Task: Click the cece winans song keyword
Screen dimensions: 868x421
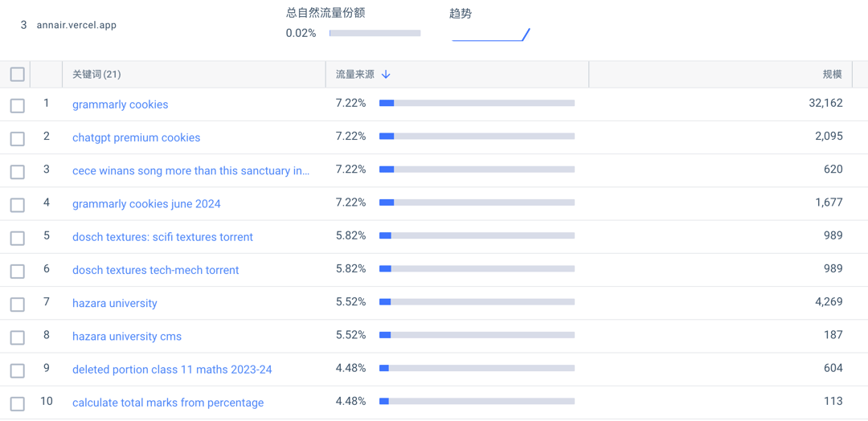Action: [x=190, y=170]
